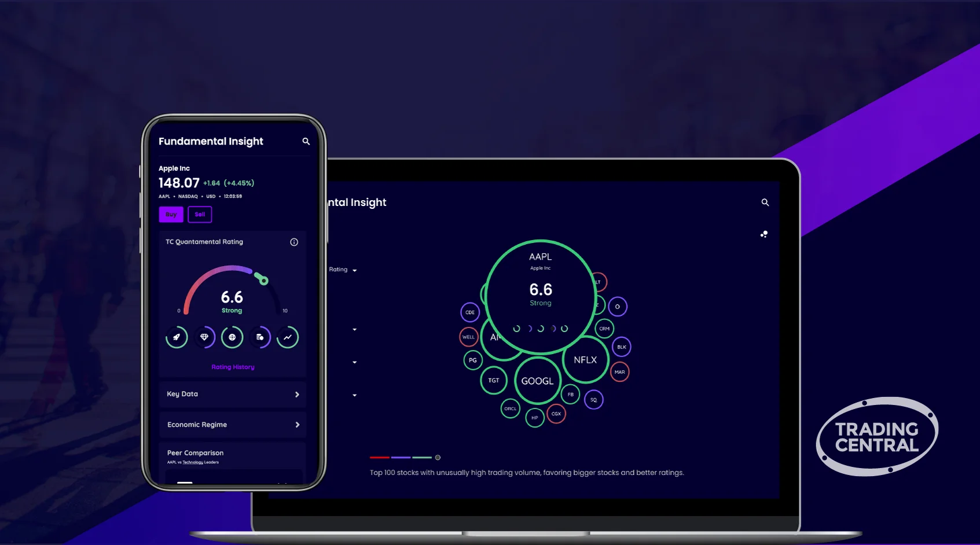Open info for TC Quantamental Rating
980x545 pixels.
294,242
